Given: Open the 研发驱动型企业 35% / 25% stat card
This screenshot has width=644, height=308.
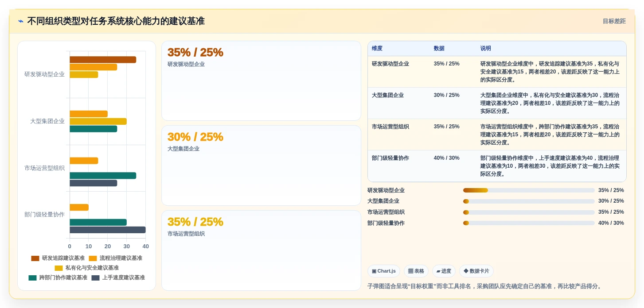Looking at the screenshot, I should tap(261, 81).
